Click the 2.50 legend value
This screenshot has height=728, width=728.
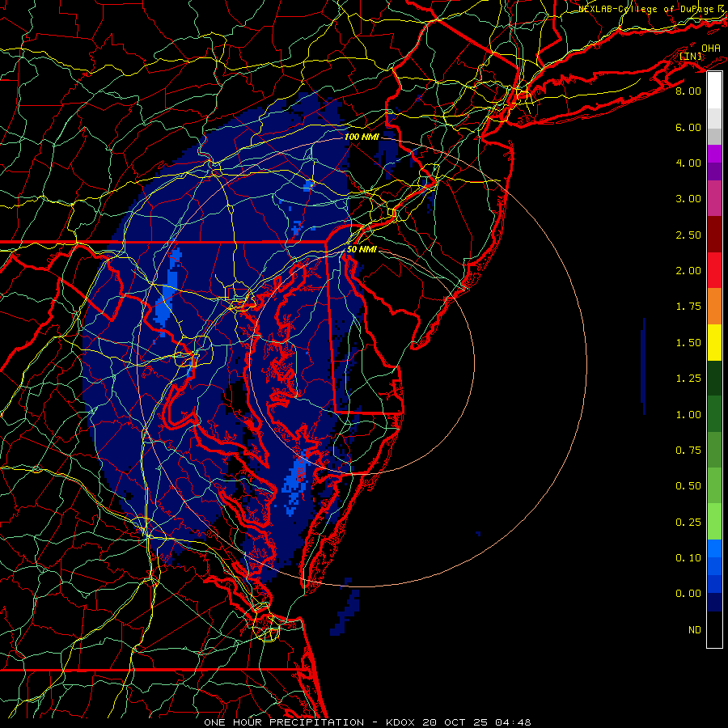[x=688, y=235]
